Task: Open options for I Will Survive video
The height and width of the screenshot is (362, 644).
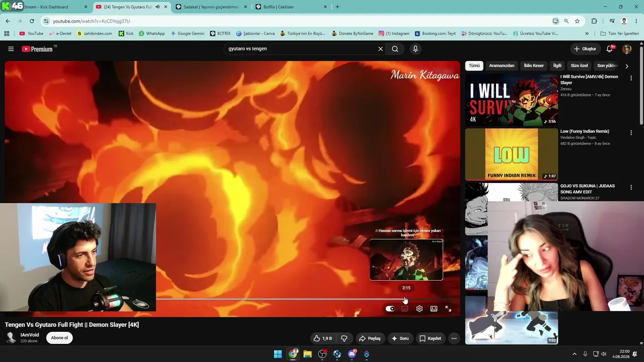Action: coord(631,78)
